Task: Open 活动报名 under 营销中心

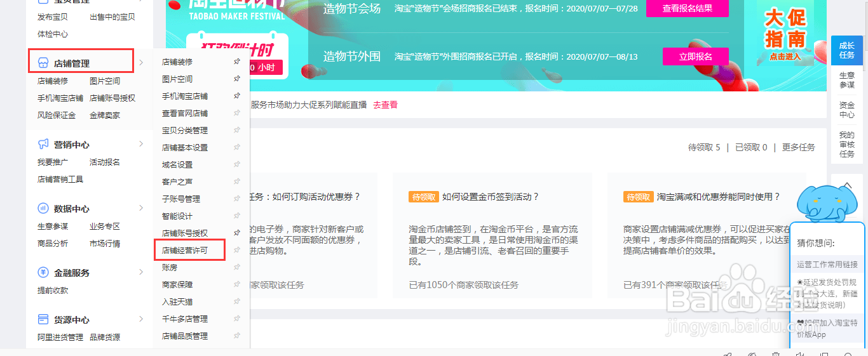Action: (x=105, y=162)
